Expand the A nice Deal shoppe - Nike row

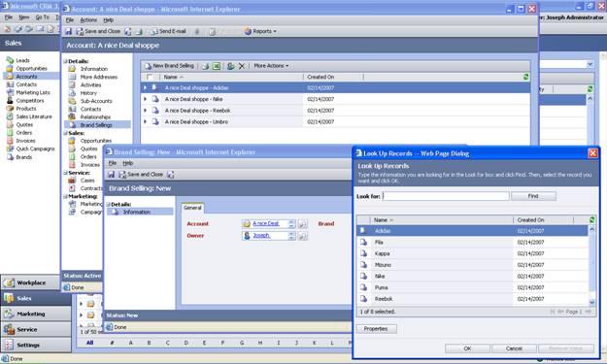145,99
